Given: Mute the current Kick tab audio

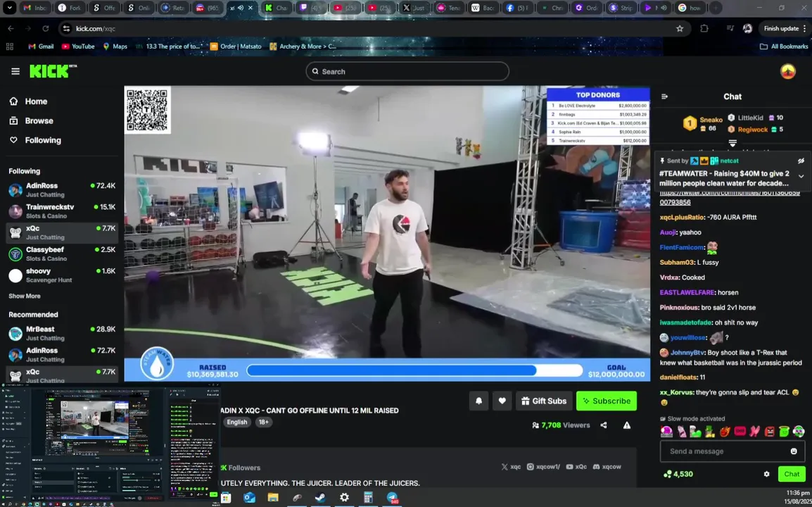Looking at the screenshot, I should (240, 8).
